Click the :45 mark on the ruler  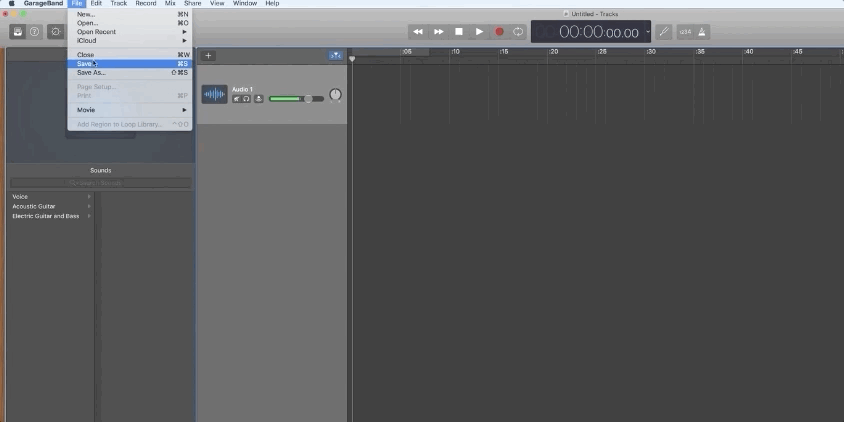tap(798, 52)
